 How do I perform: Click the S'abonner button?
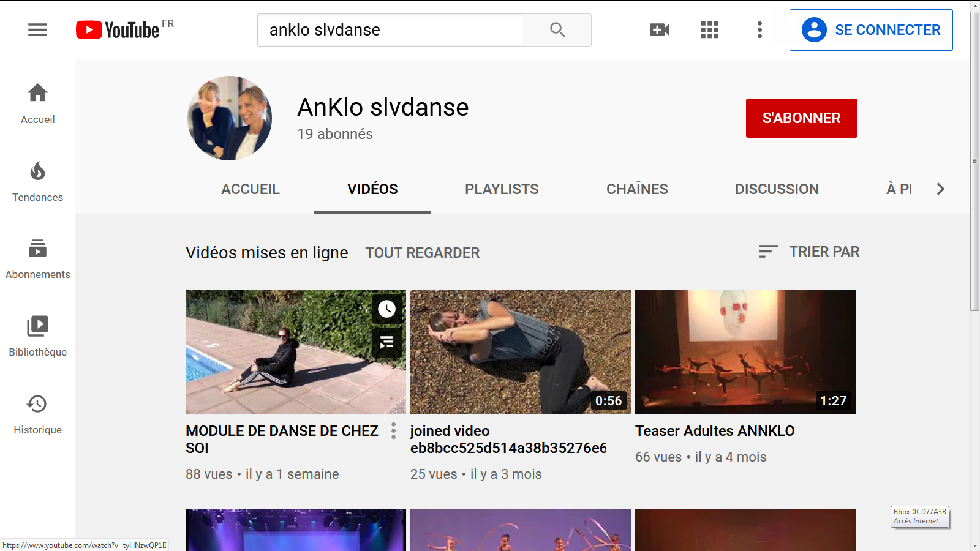click(x=801, y=118)
